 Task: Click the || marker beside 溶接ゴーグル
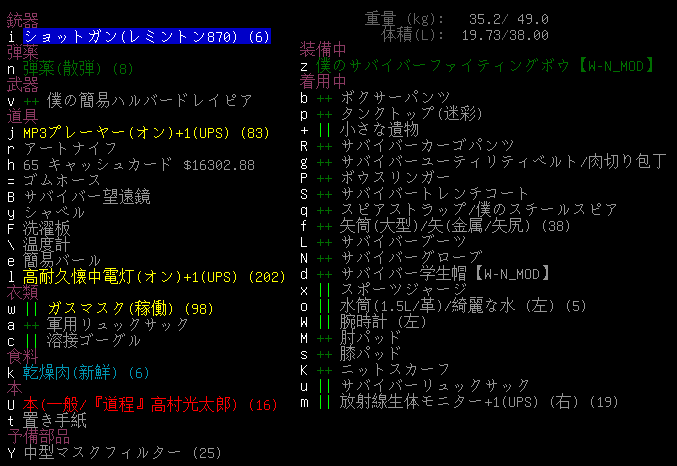[31, 340]
